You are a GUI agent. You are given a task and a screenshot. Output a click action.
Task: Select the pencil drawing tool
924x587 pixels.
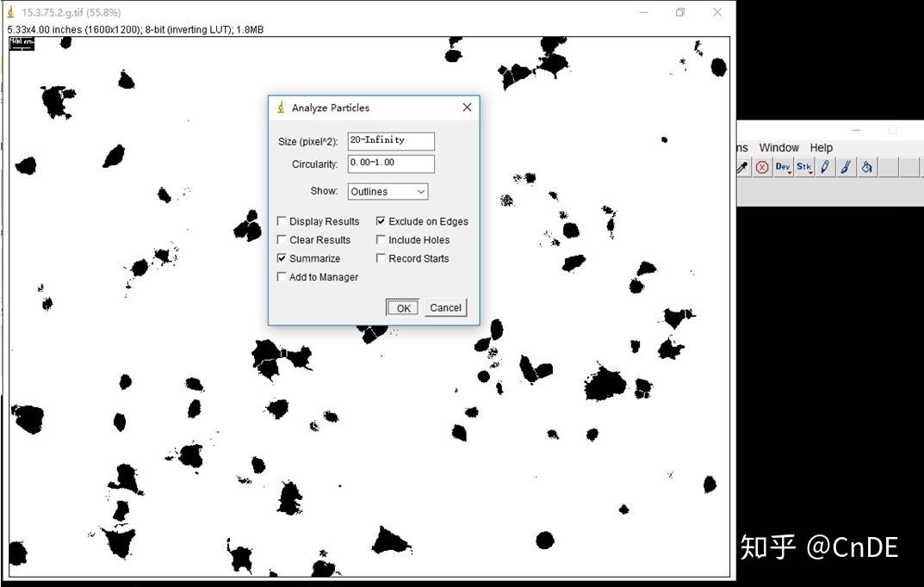824,167
